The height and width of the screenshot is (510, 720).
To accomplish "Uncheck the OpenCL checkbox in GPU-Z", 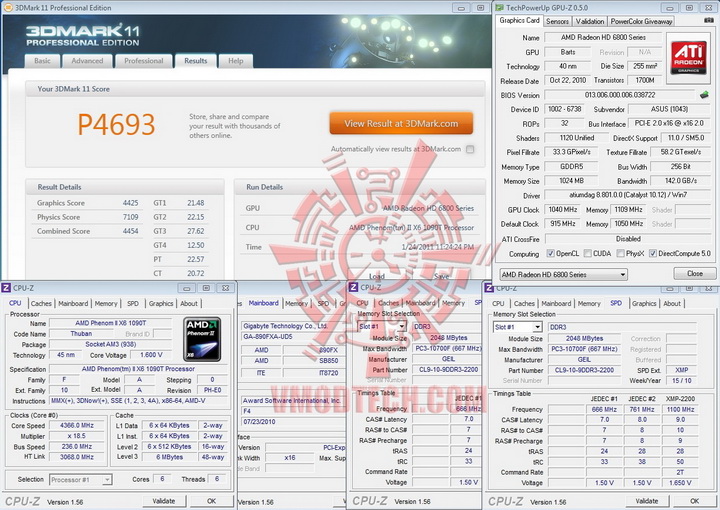I will 551,253.
